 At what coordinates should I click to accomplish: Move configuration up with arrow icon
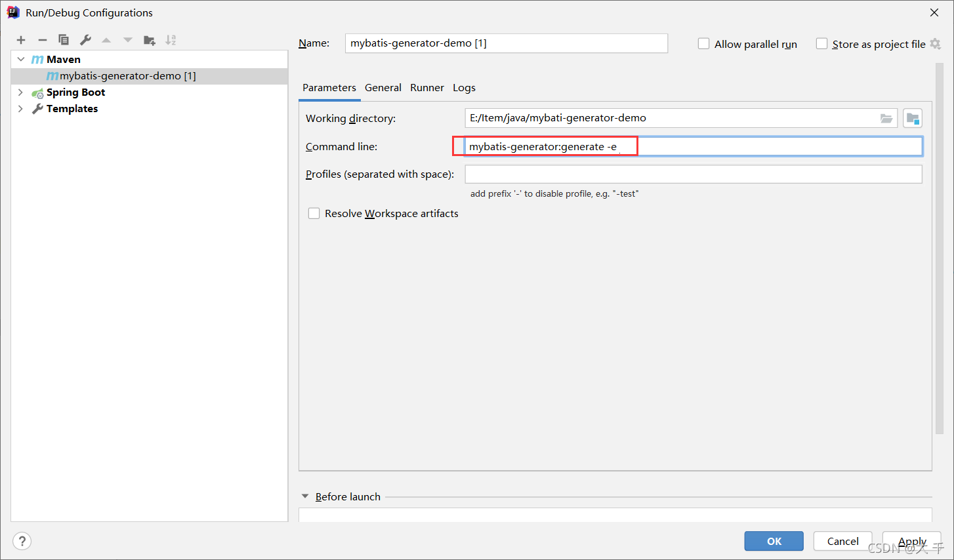pos(106,40)
